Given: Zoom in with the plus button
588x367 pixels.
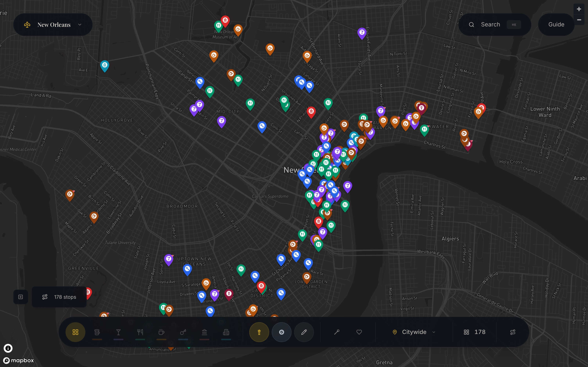Looking at the screenshot, I should coord(579,9).
